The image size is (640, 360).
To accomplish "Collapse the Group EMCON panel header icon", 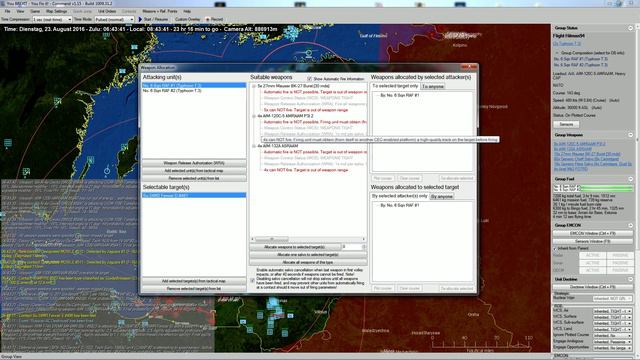I will coord(630,225).
